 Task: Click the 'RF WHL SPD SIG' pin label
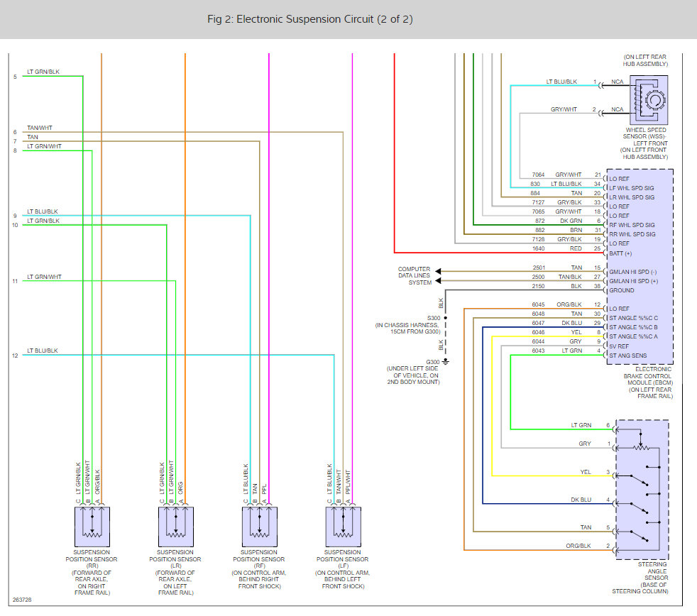coord(632,225)
